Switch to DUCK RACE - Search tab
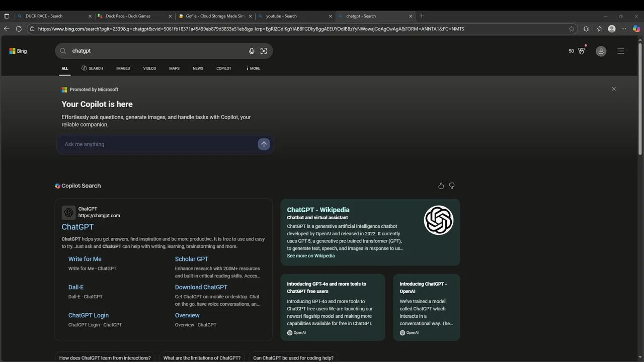 (54, 16)
